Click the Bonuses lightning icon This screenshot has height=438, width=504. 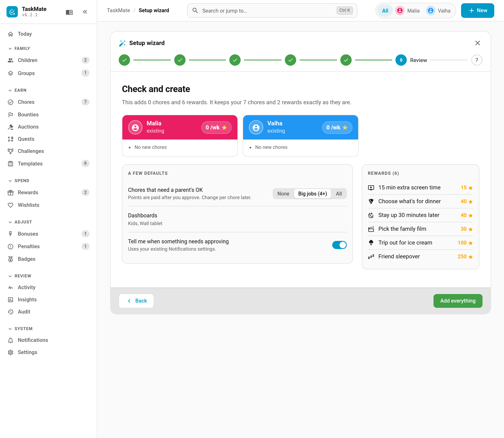(11, 234)
